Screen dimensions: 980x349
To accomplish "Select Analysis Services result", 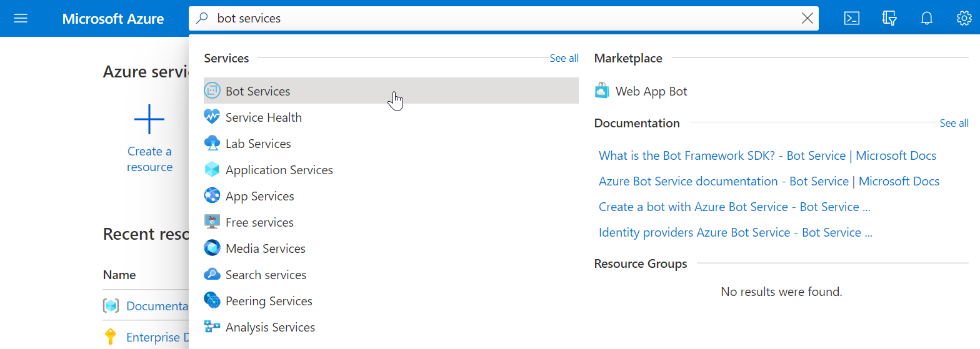I will pos(270,327).
